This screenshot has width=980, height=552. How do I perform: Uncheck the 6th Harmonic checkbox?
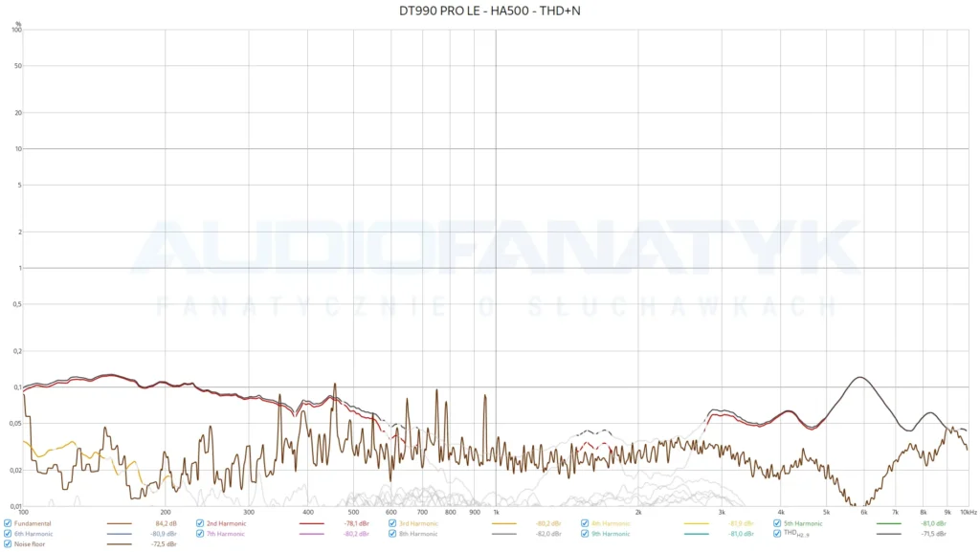tap(8, 534)
